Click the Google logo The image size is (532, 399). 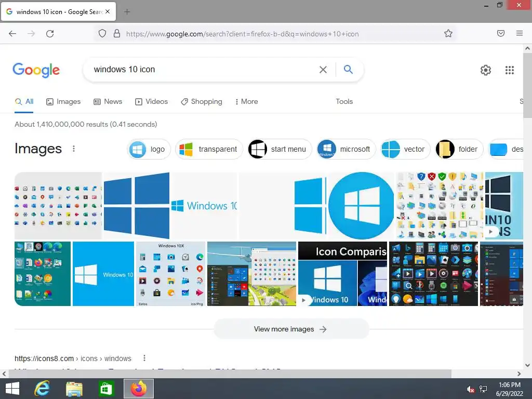pos(36,70)
